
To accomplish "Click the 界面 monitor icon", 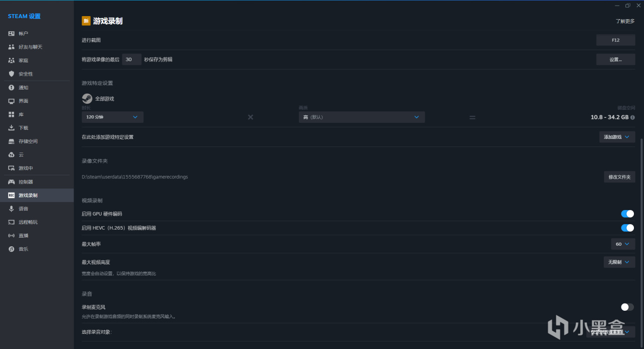I will point(12,101).
